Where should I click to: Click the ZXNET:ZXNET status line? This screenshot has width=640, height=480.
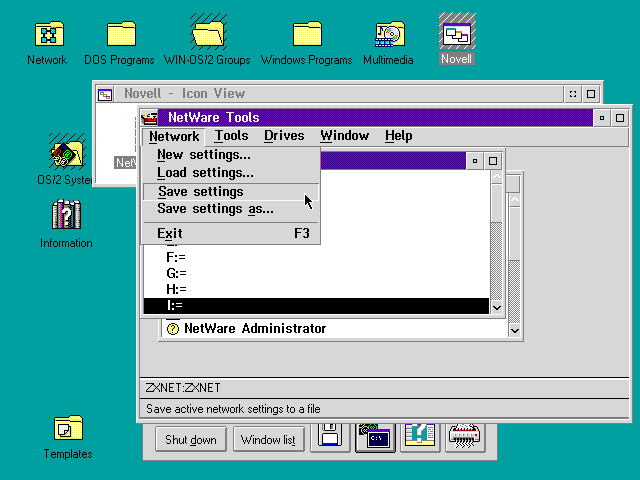(x=384, y=387)
